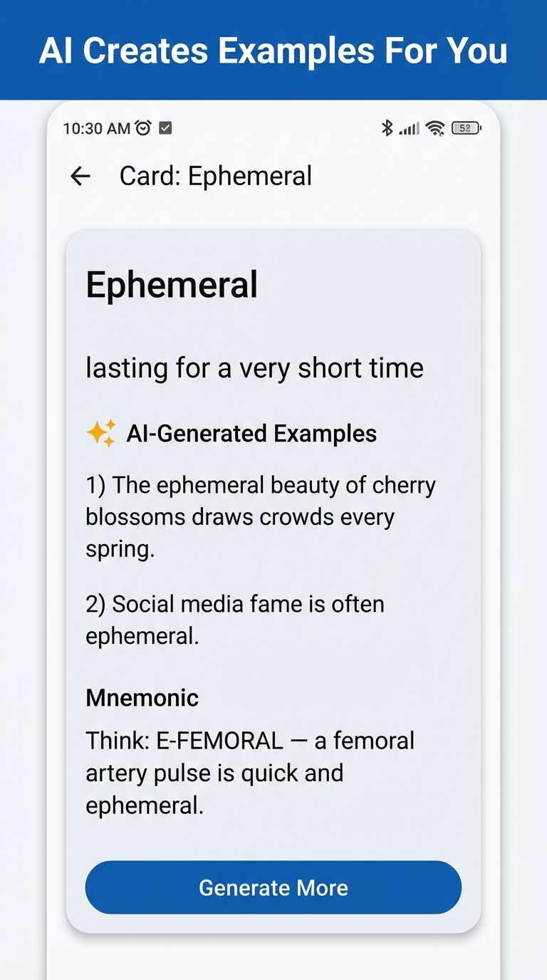Tap the Bluetooth status icon
The height and width of the screenshot is (980, 547).
[387, 128]
